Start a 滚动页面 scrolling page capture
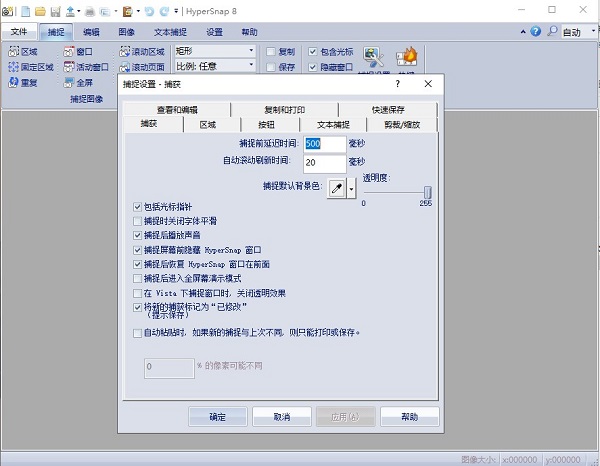Viewport: 600px width, 466px height. click(x=142, y=67)
